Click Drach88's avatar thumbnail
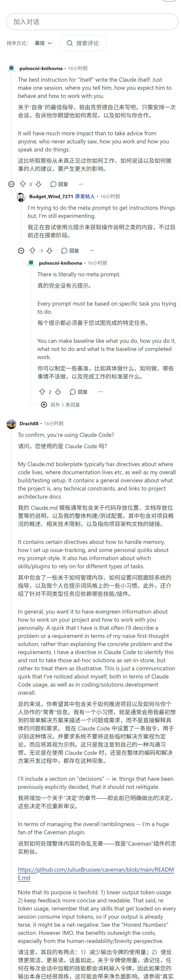 click(11, 424)
